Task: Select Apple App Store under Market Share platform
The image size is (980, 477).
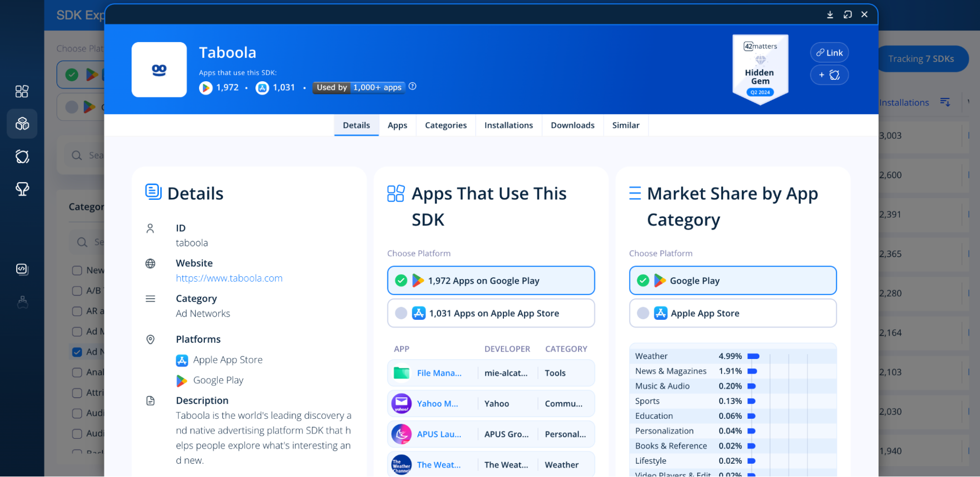Action: coord(733,313)
